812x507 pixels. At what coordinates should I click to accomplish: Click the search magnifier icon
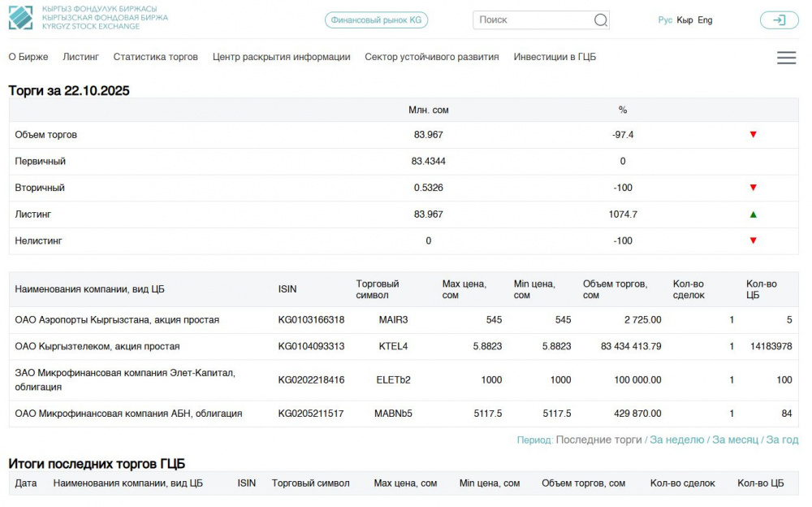point(600,20)
